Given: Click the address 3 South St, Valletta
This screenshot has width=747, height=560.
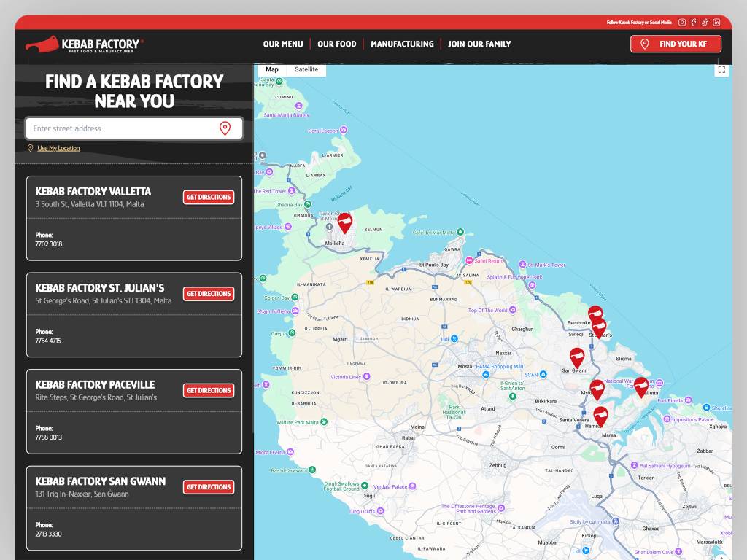Looking at the screenshot, I should click(90, 204).
